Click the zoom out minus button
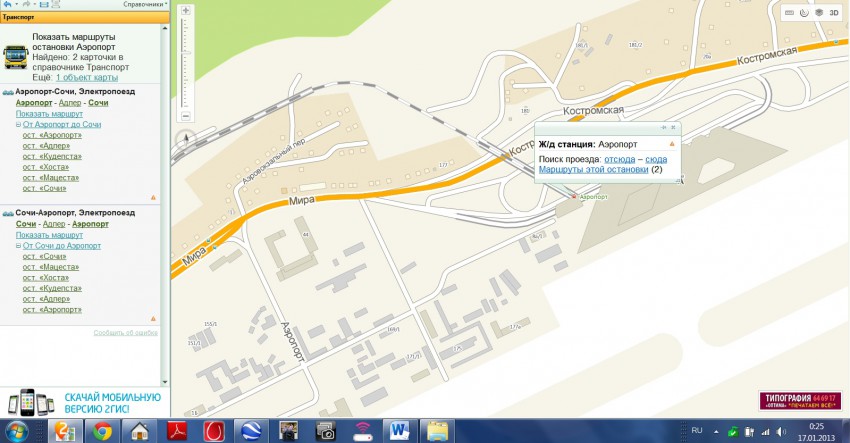Viewport: 850px width, 443px height. 187,115
